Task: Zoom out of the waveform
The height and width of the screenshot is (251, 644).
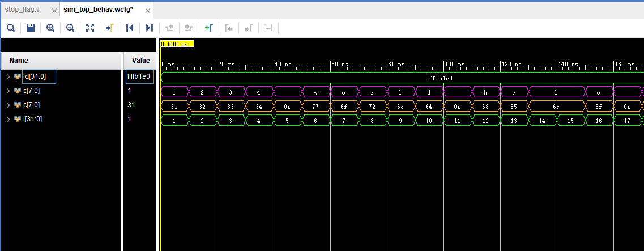Action: coord(70,28)
